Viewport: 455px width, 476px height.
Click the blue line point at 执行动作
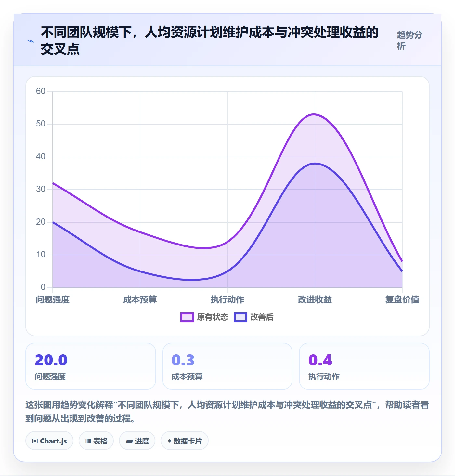click(x=227, y=271)
